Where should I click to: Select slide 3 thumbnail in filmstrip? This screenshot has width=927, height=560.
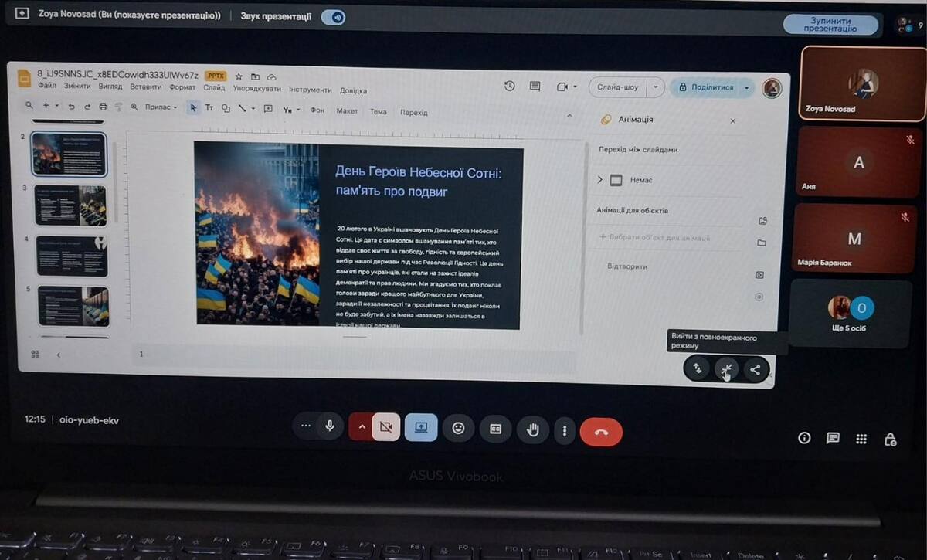click(x=70, y=205)
